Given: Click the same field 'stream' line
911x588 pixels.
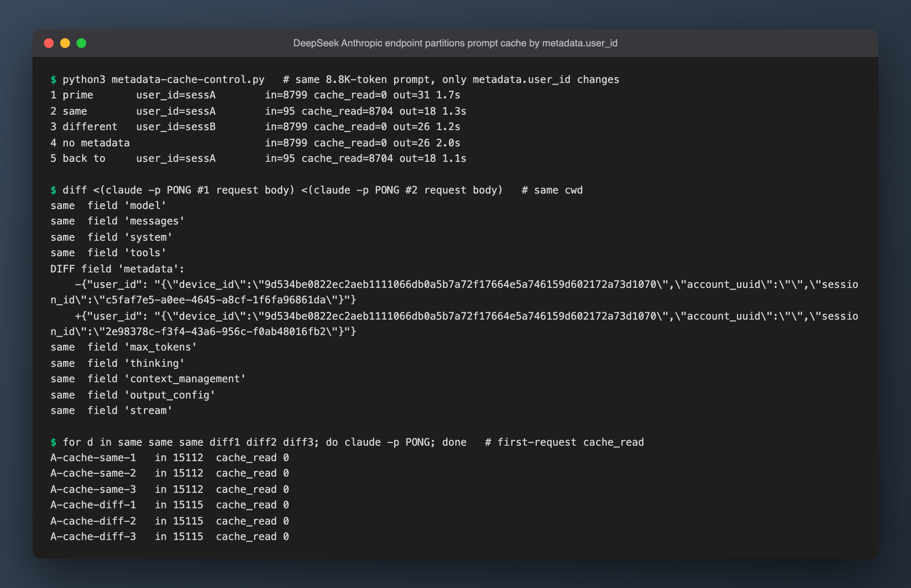Looking at the screenshot, I should pos(111,411).
